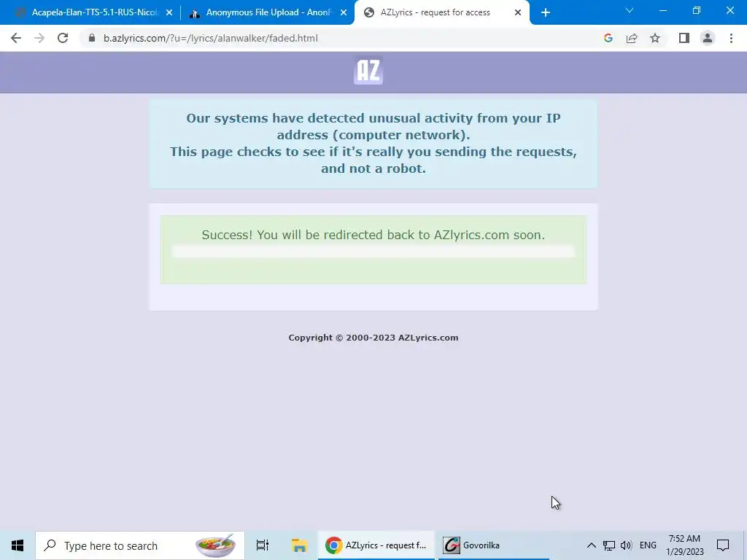This screenshot has height=560, width=747.
Task: Open Chrome three-dot menu
Action: (731, 38)
